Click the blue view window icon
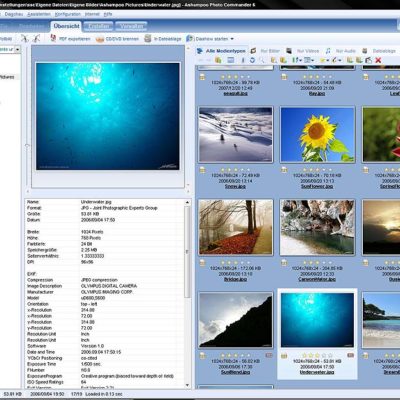Viewport: 400px width, 400px height. point(230,60)
